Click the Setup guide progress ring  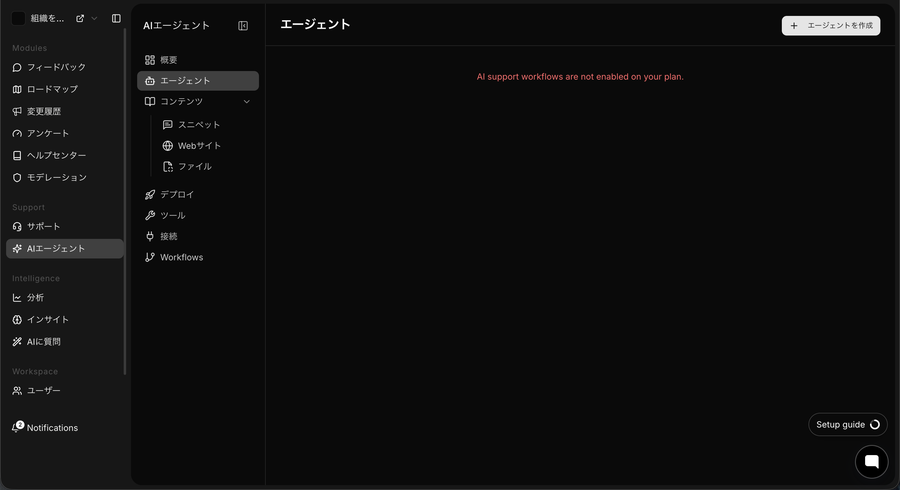coord(875,425)
